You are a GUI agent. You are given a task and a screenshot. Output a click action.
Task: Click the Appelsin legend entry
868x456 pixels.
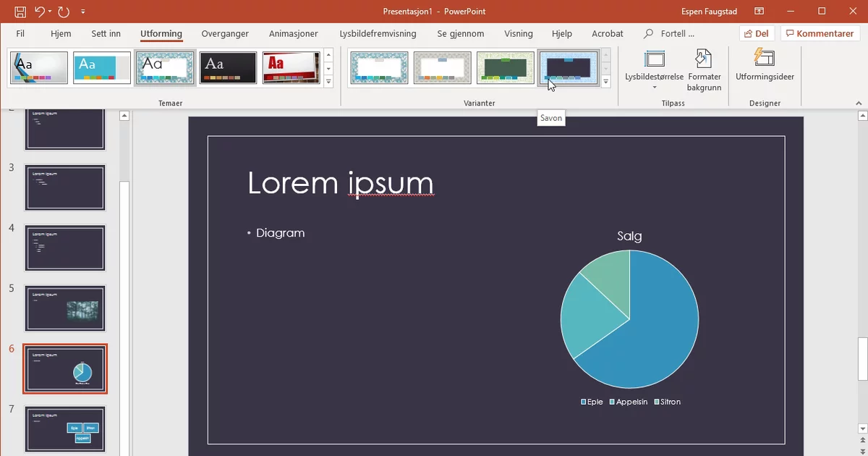(629, 402)
